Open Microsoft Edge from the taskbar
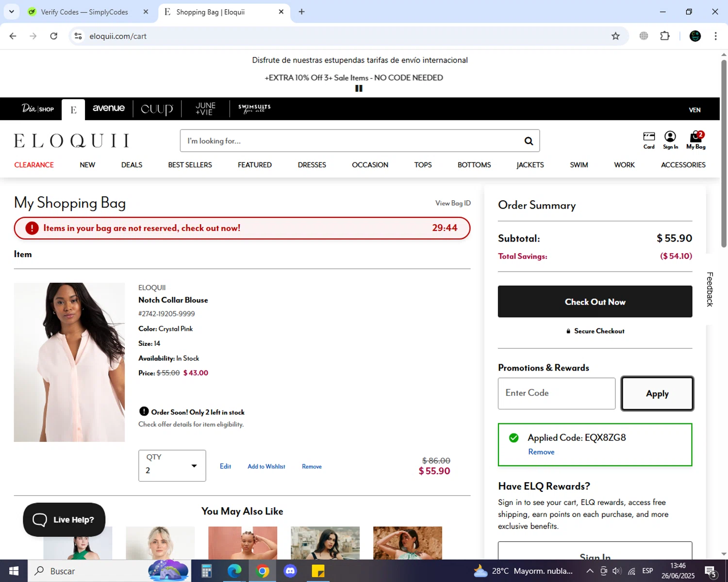 pyautogui.click(x=234, y=571)
